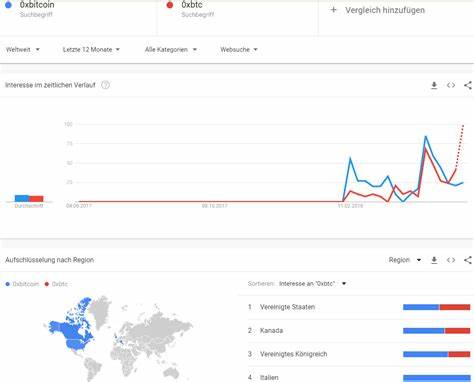Open embed code for region breakdown
The width and height of the screenshot is (474, 382).
(x=451, y=260)
